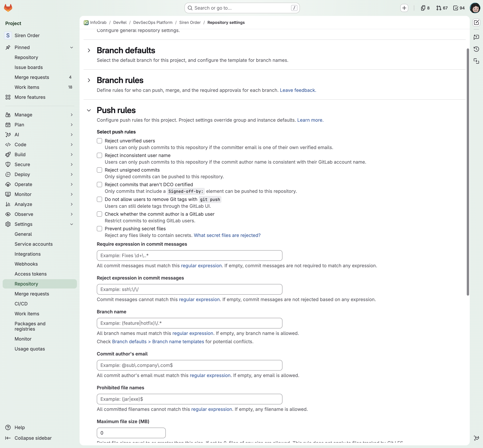Screen dimensions: 483x448
Task: Click the Secure shield icon
Action: coord(8,164)
